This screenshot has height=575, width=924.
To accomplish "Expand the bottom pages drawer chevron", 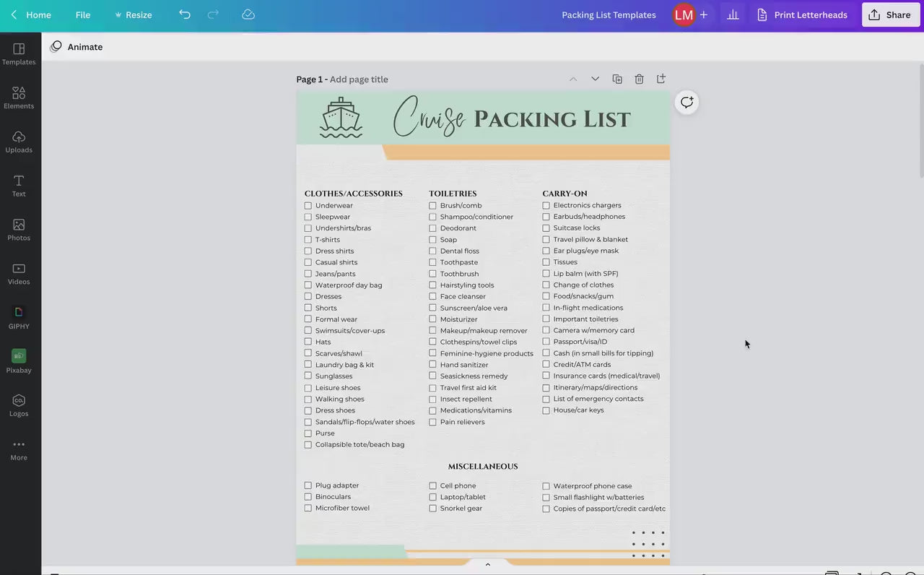I will 487,564.
